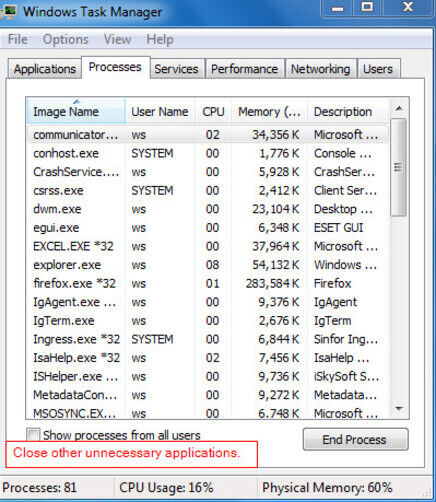Open the View menu
The image size is (436, 502).
point(117,39)
